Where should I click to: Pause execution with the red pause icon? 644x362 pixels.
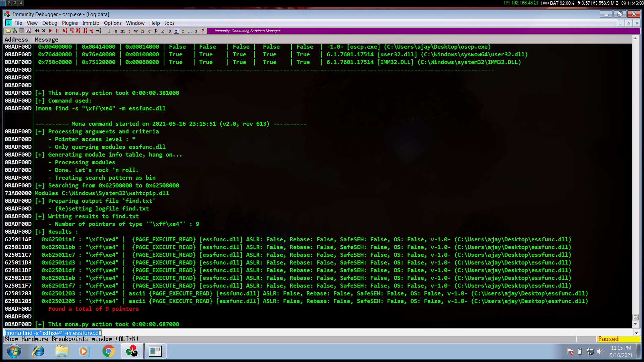pyautogui.click(x=57, y=31)
